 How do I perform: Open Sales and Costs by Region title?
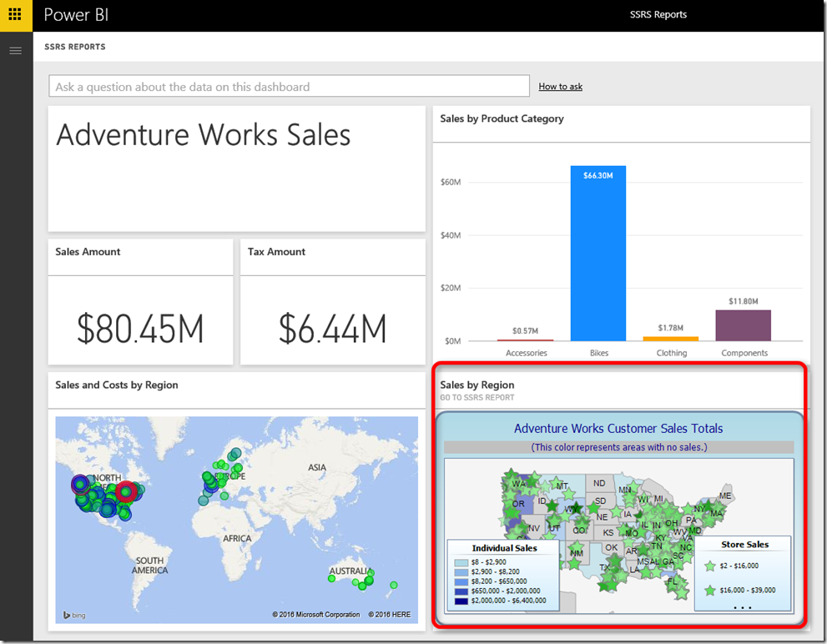tap(117, 385)
